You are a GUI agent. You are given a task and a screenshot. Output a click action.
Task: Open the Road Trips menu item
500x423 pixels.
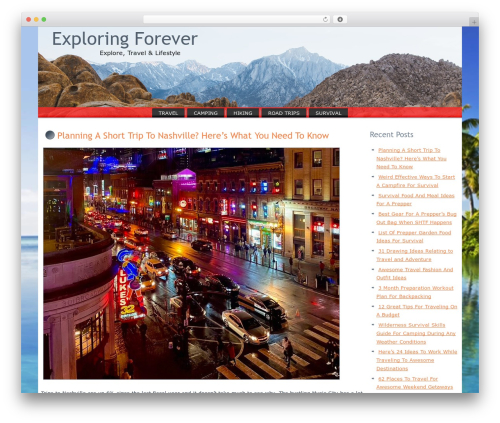pyautogui.click(x=284, y=113)
